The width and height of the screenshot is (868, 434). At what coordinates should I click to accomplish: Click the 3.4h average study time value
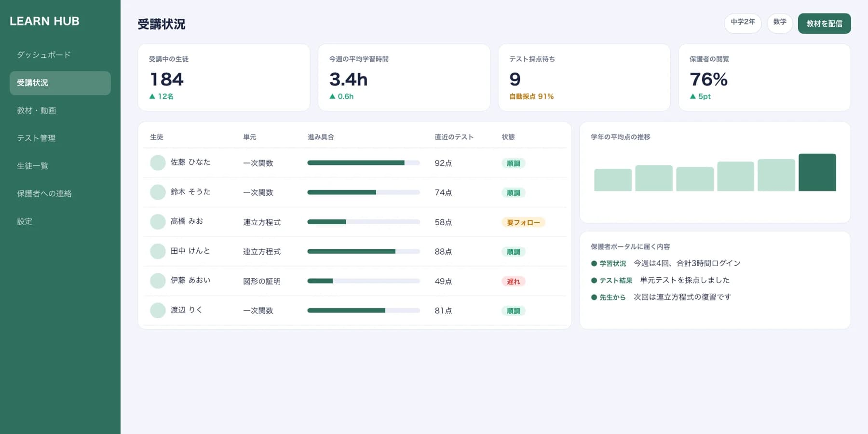coord(348,79)
